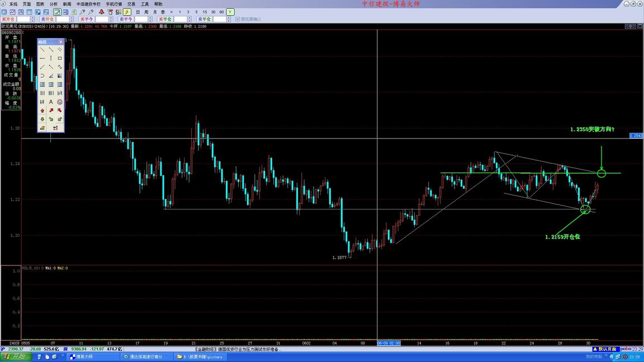Open the 帮助 menu

pos(158,4)
